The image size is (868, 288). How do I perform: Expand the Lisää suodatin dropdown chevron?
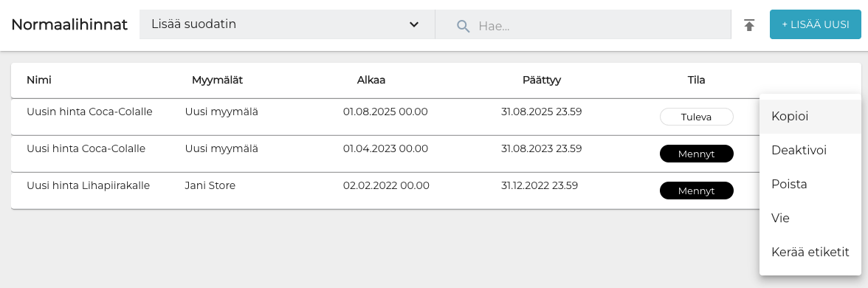[x=413, y=24]
